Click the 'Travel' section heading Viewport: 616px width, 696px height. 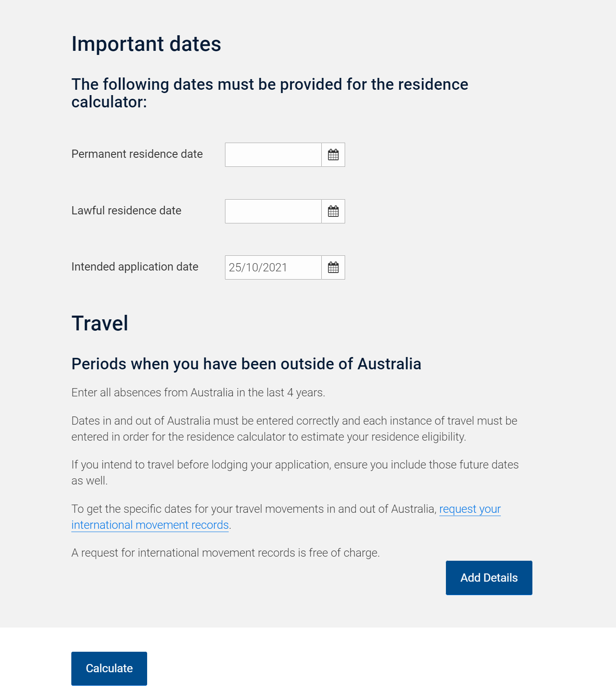click(100, 323)
